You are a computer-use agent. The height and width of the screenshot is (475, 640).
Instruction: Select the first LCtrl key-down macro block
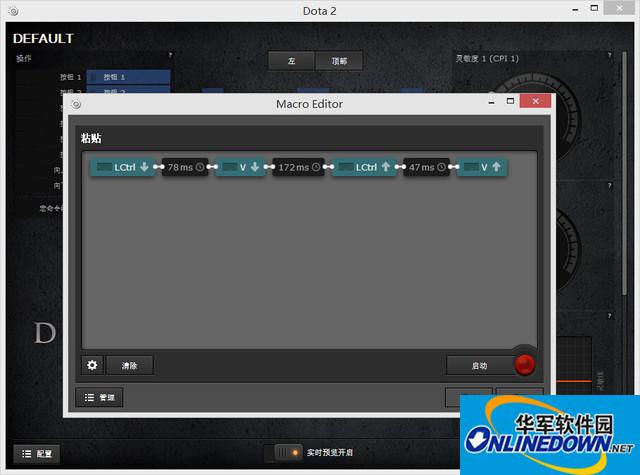point(122,167)
